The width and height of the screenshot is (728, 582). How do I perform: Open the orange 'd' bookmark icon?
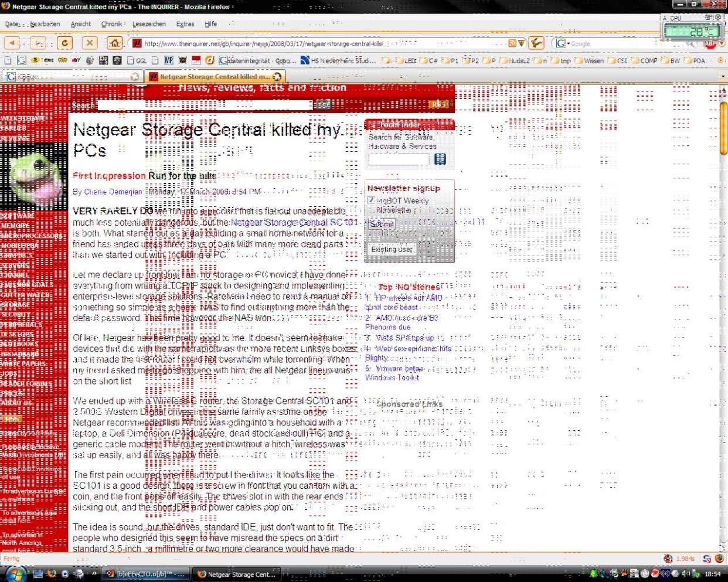(210, 60)
